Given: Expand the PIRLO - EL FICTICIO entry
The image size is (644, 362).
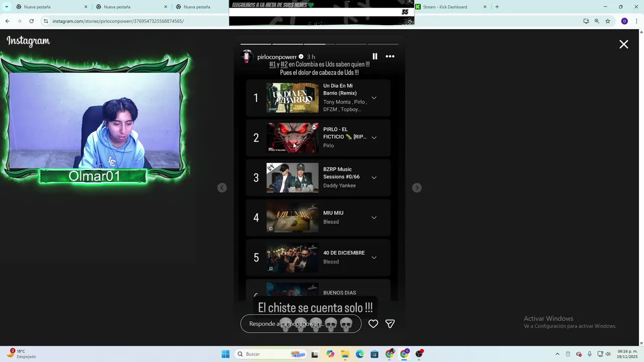Looking at the screenshot, I should [x=374, y=137].
